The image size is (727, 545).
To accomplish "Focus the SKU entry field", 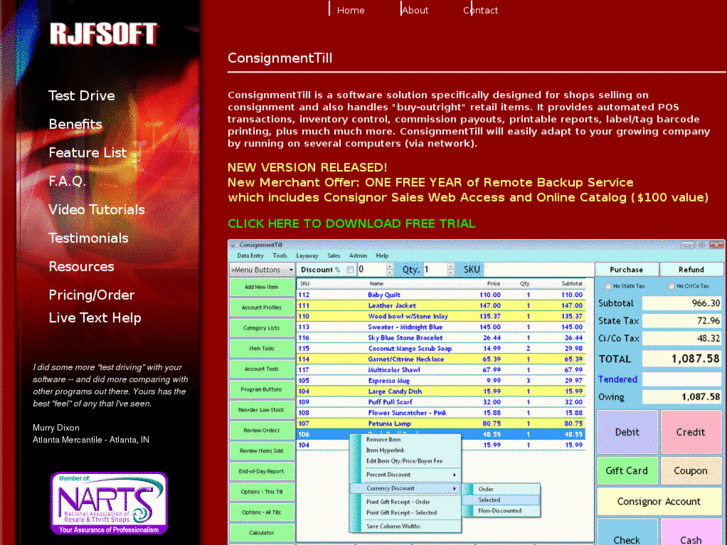I will 539,269.
